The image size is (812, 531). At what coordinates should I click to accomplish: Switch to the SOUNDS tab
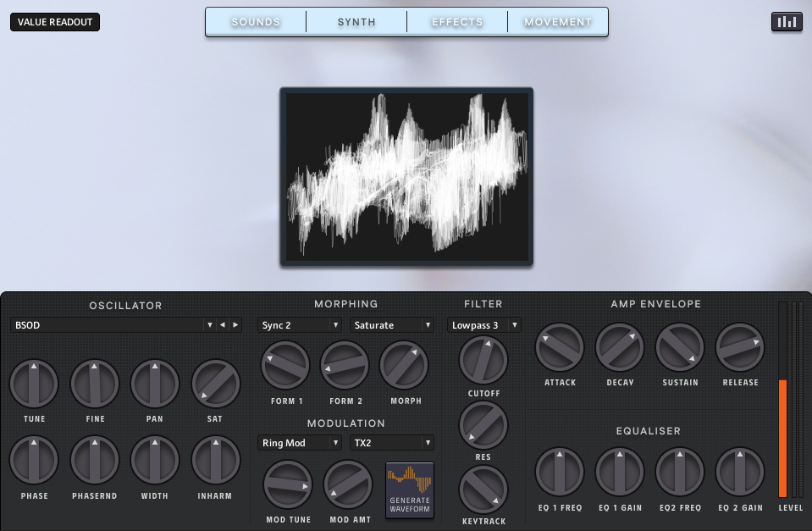click(256, 22)
